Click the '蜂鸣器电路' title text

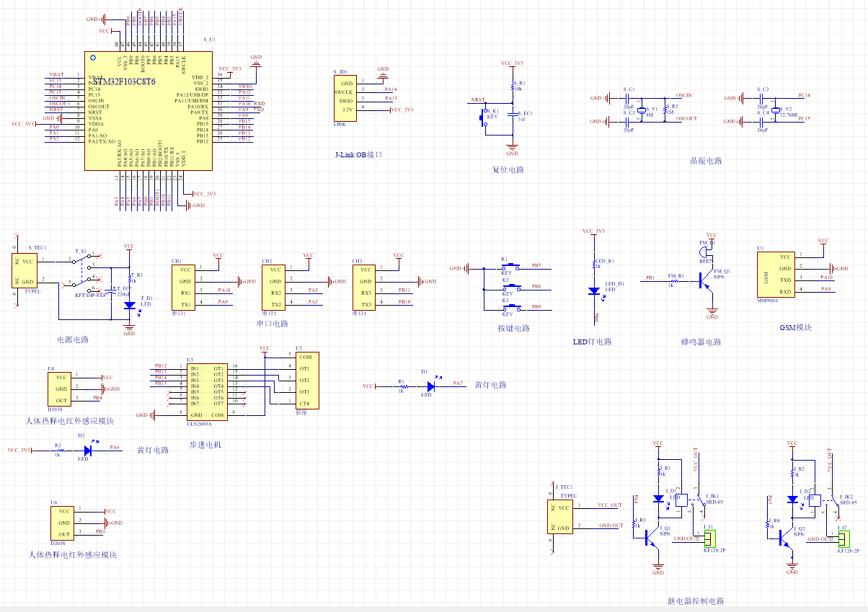tap(701, 342)
